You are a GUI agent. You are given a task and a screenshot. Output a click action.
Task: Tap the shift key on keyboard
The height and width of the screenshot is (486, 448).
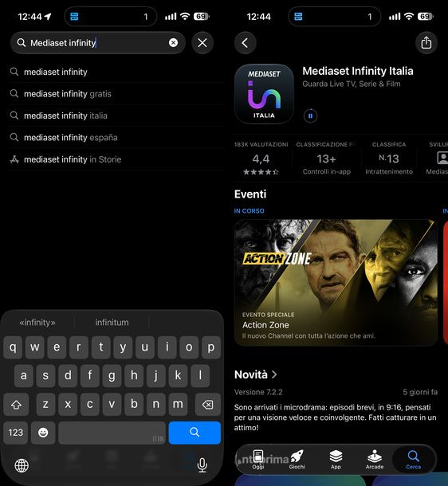coord(16,404)
